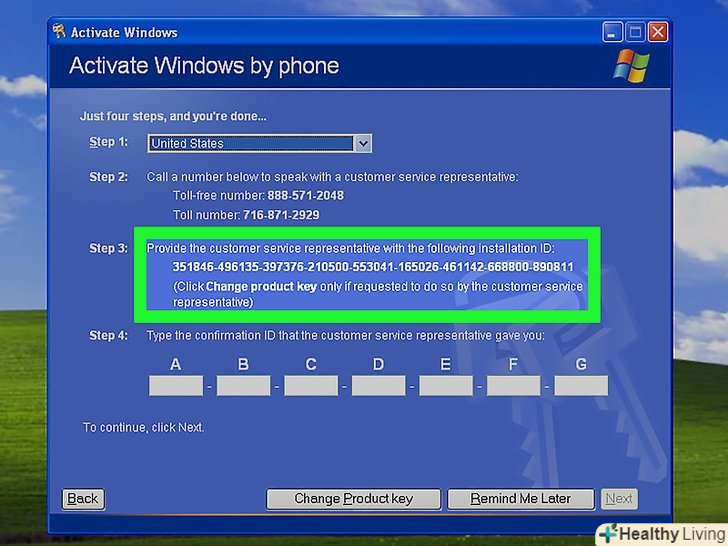
Task: Choose Remind Me Later
Action: click(520, 499)
